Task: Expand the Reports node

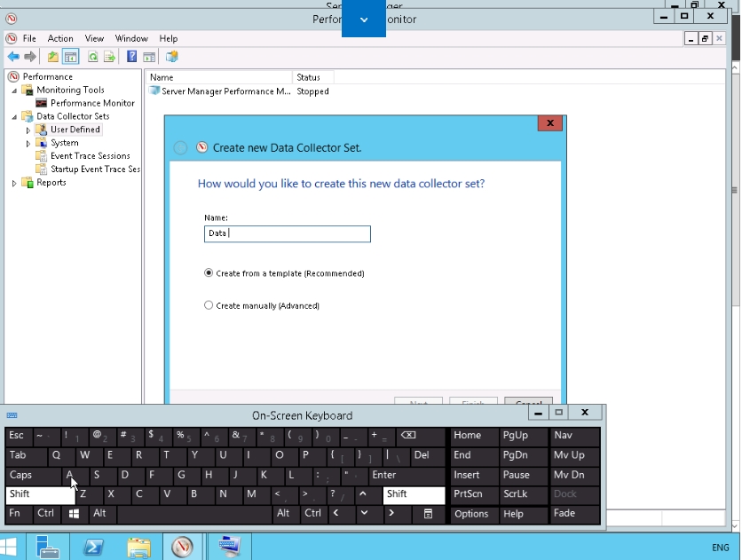Action: click(x=14, y=183)
